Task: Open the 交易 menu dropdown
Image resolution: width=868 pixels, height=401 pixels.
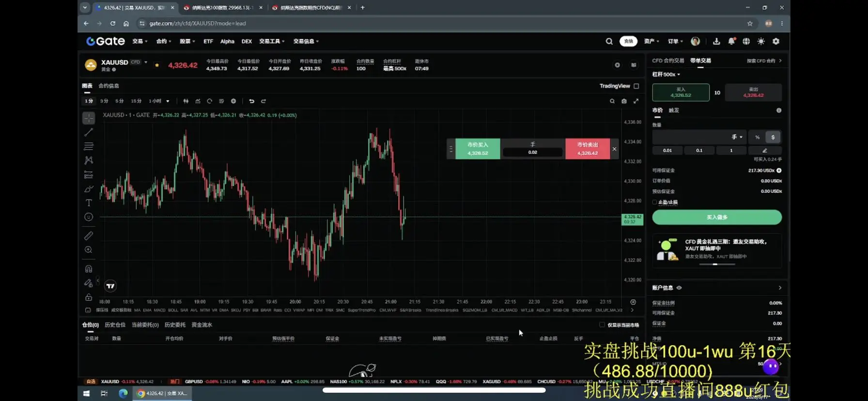Action: pos(140,42)
